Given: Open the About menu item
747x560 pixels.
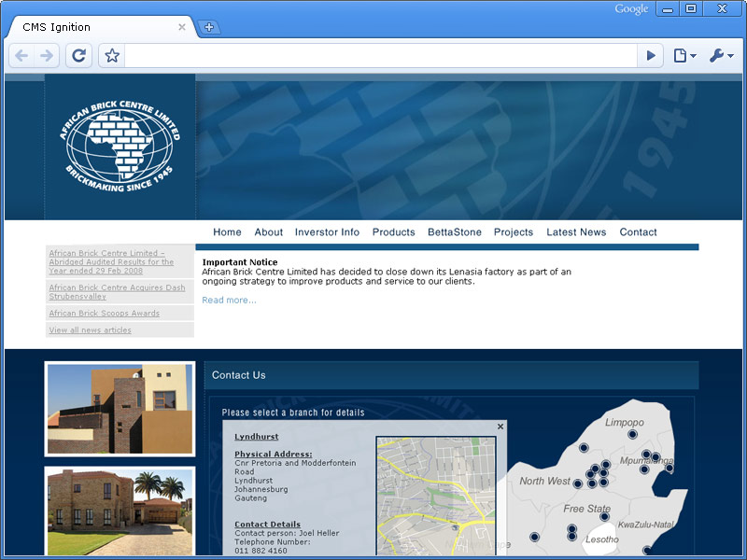Looking at the screenshot, I should [x=269, y=231].
